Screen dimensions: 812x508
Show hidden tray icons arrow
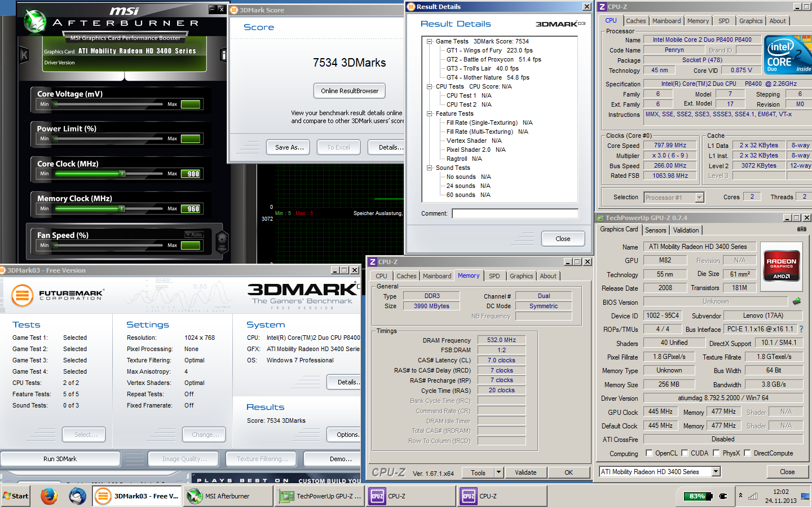click(x=740, y=495)
